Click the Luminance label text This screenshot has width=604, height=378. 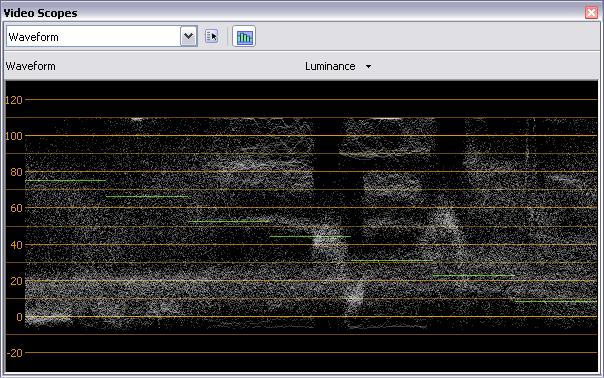click(x=330, y=66)
